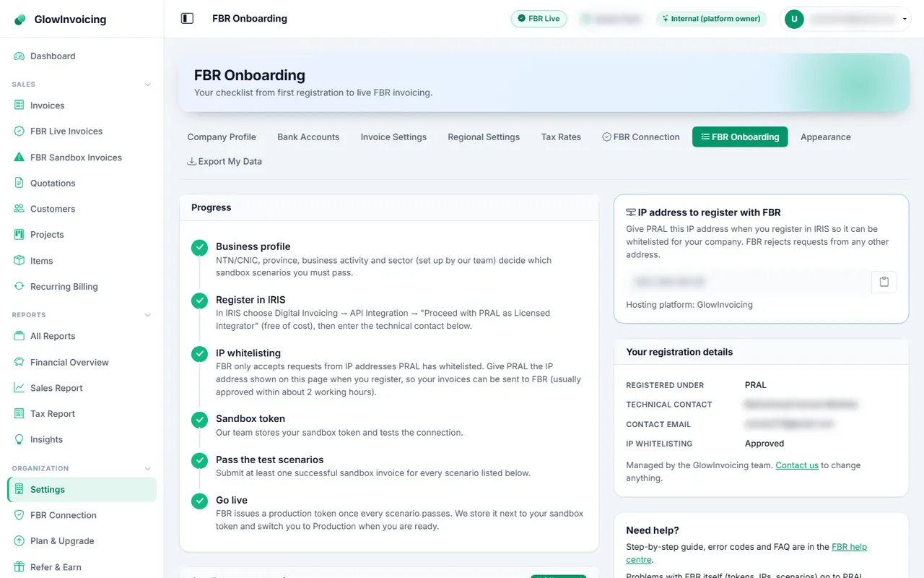The image size is (924, 578).
Task: Switch to the FBR Connection tab
Action: click(x=641, y=137)
